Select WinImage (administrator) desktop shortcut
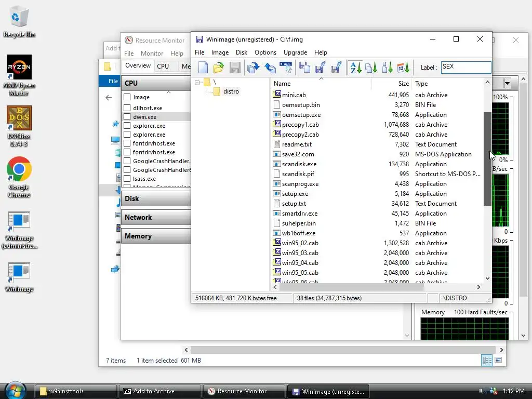Image resolution: width=532 pixels, height=399 pixels. (19, 230)
